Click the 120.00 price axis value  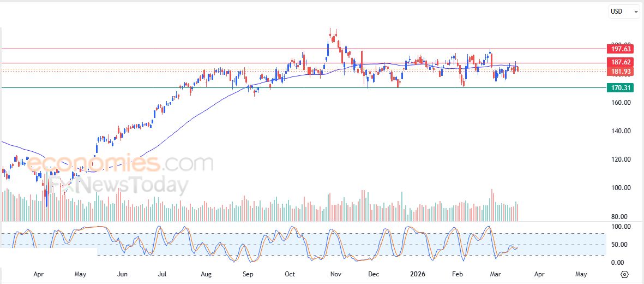[621, 159]
